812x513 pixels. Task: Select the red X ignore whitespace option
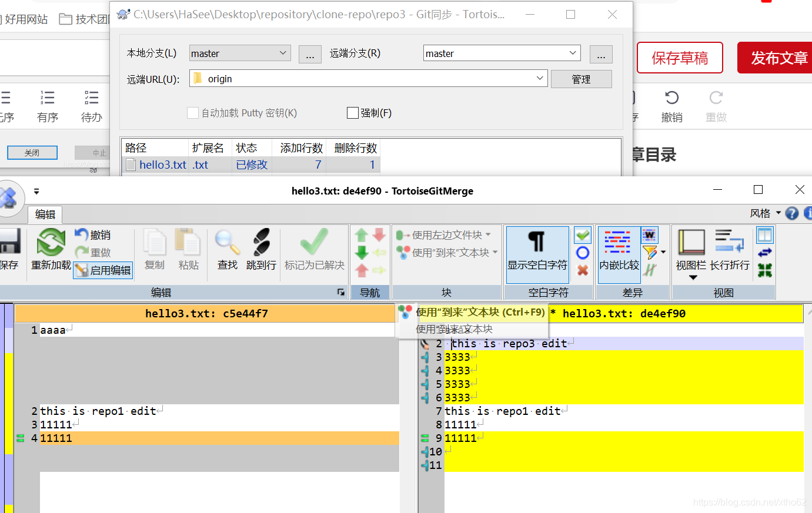point(583,270)
